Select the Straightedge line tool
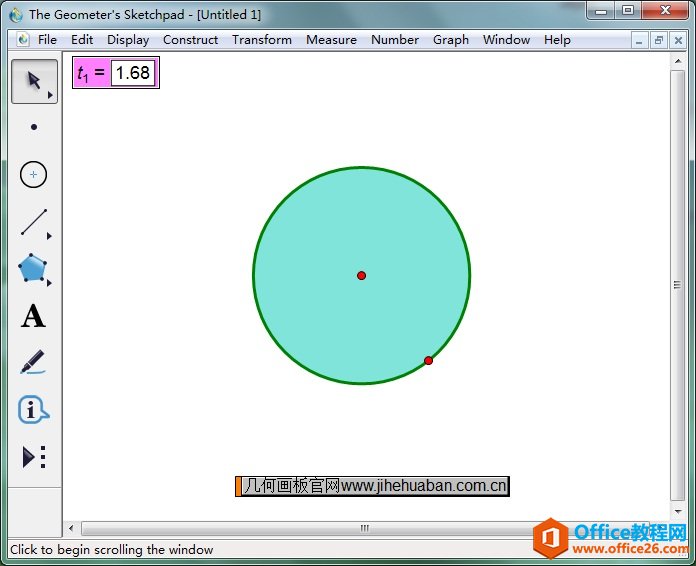The height and width of the screenshot is (566, 696). [x=34, y=222]
